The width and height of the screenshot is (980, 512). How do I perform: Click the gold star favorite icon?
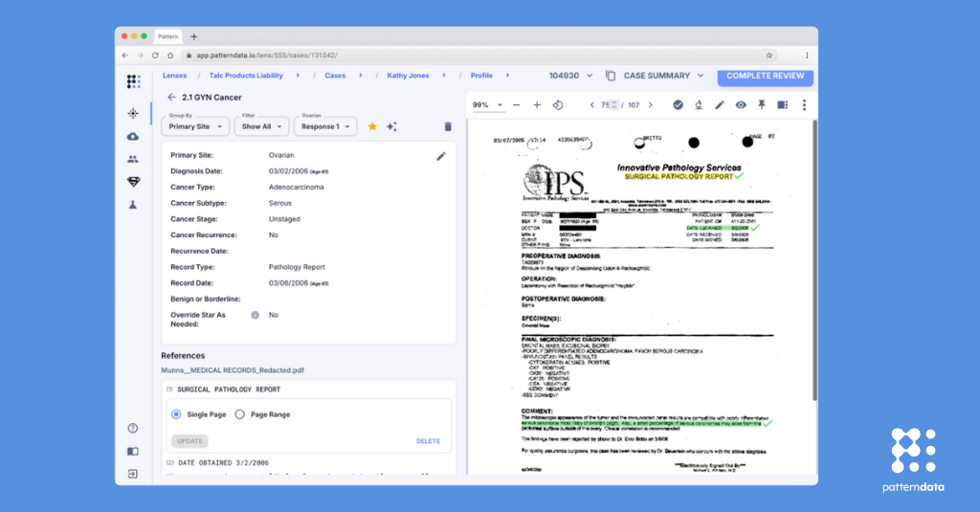372,126
